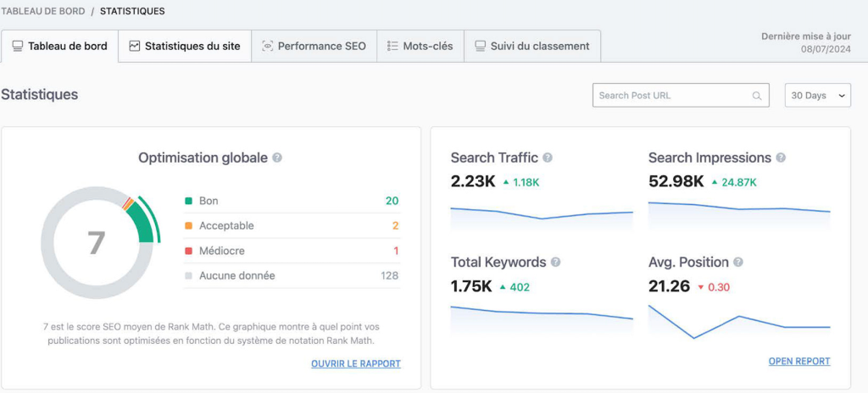Click the red Médiocre legend swatch
Image resolution: width=868 pixels, height=393 pixels.
pos(188,251)
